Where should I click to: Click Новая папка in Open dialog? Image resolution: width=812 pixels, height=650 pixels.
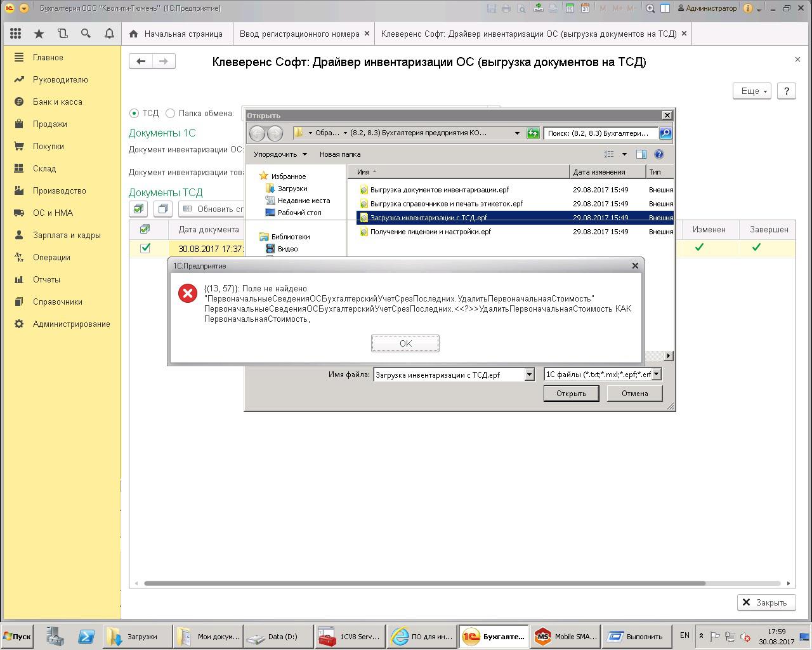340,154
